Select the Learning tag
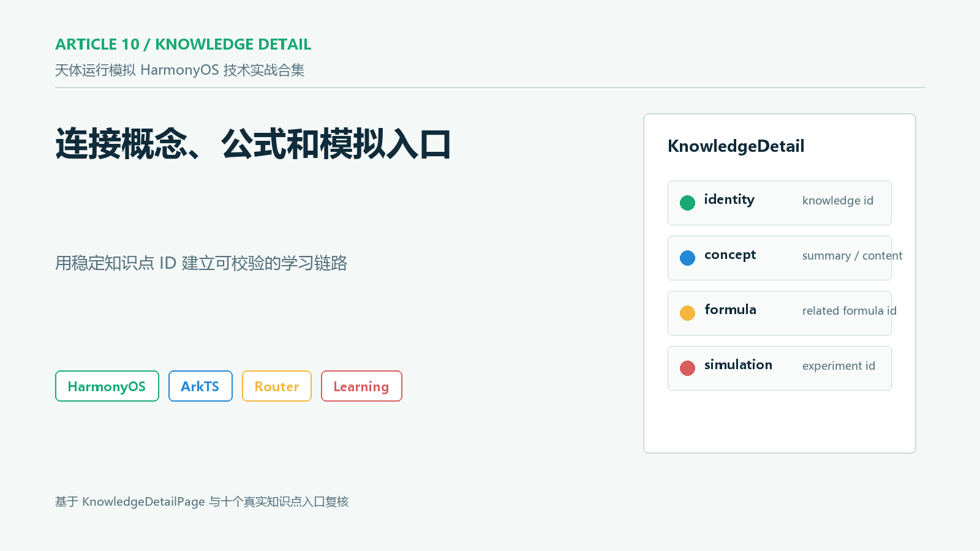This screenshot has height=551, width=980. click(x=361, y=386)
